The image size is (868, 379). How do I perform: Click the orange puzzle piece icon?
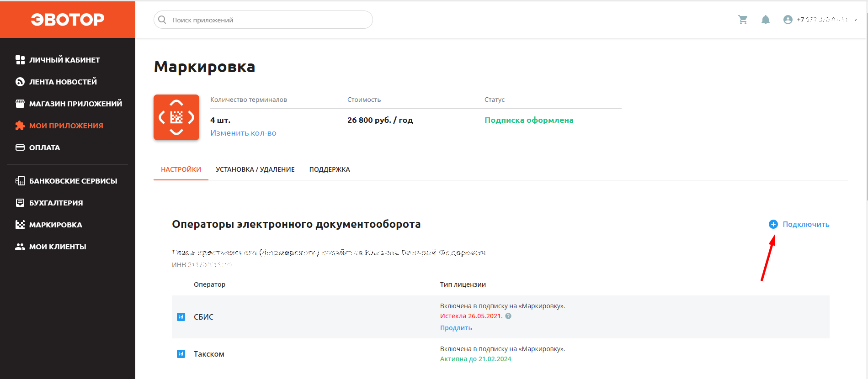(x=20, y=126)
